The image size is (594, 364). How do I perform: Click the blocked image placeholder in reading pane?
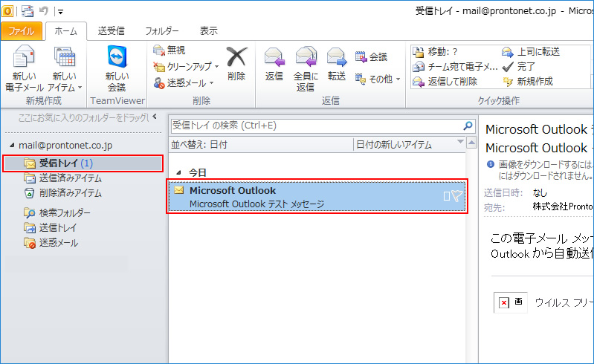[x=511, y=302]
